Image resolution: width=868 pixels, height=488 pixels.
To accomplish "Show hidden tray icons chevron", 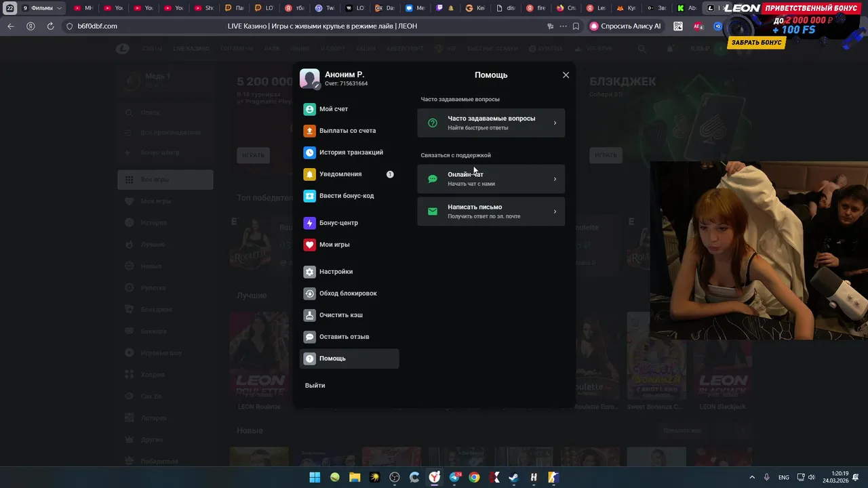I will tap(751, 477).
